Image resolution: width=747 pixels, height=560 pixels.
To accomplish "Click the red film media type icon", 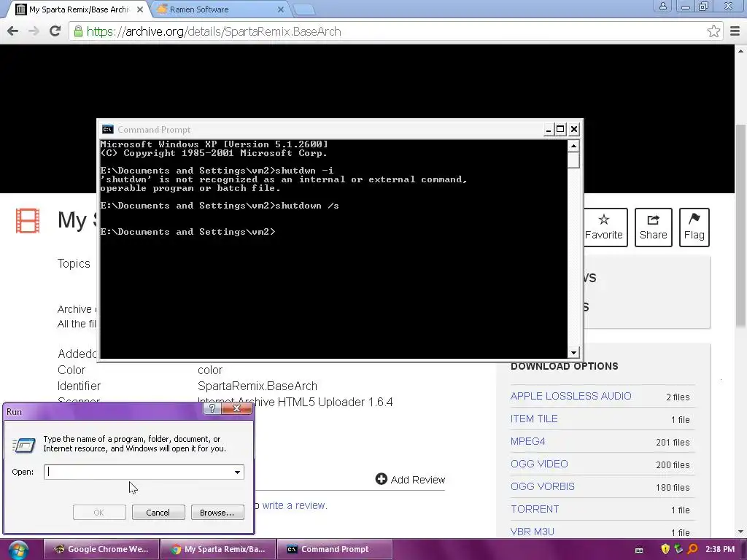I will 28,221.
